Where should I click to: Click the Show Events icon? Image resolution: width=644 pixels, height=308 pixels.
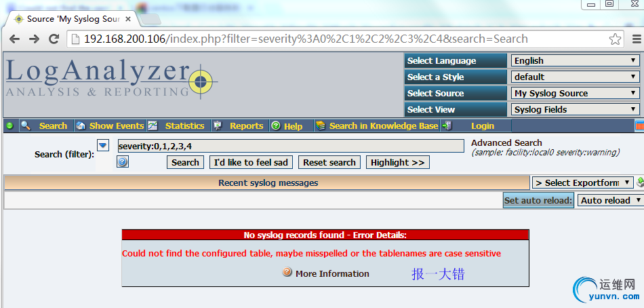[81, 126]
